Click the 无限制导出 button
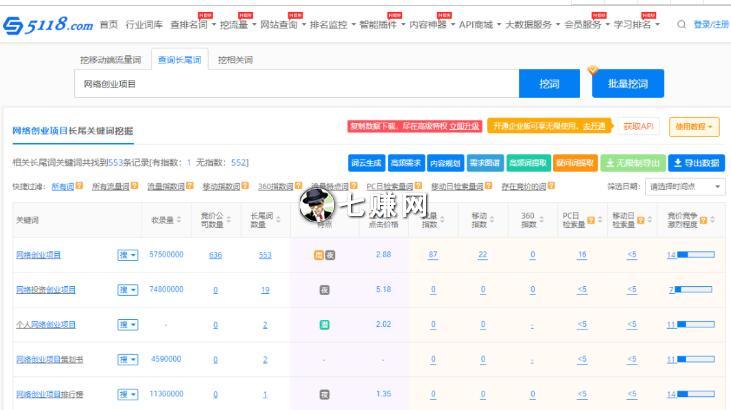Viewport: 731px width, 410px height. point(633,163)
